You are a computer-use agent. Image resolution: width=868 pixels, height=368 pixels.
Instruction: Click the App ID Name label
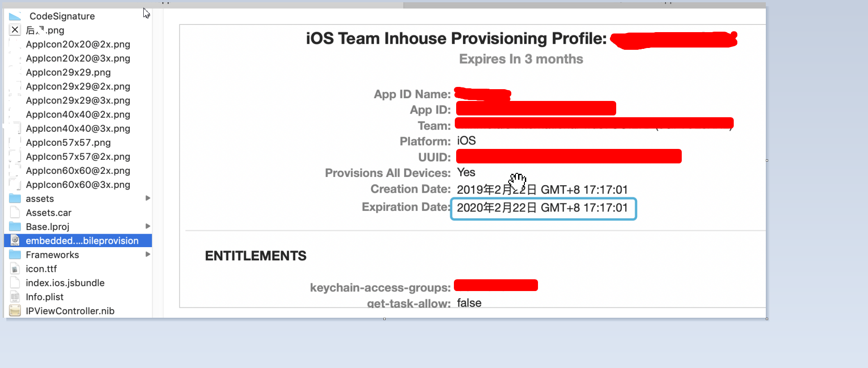412,94
